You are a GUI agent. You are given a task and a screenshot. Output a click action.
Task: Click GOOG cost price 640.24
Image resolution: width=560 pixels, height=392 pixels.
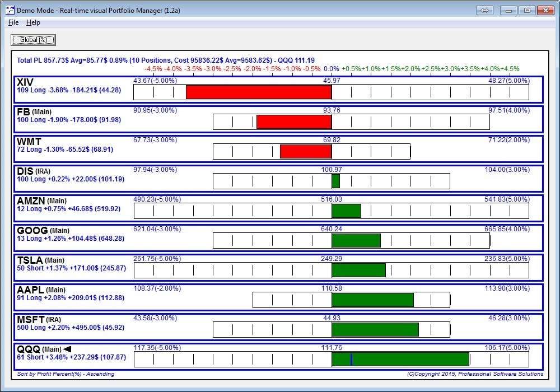click(332, 228)
